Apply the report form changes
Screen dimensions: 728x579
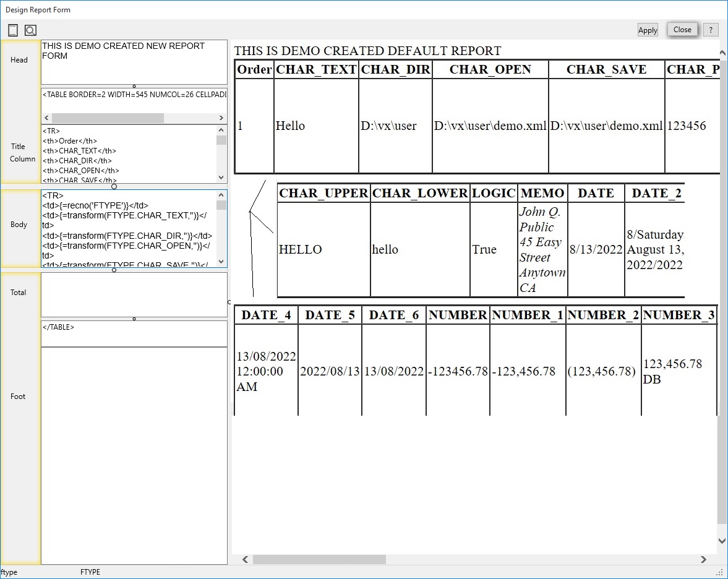647,29
